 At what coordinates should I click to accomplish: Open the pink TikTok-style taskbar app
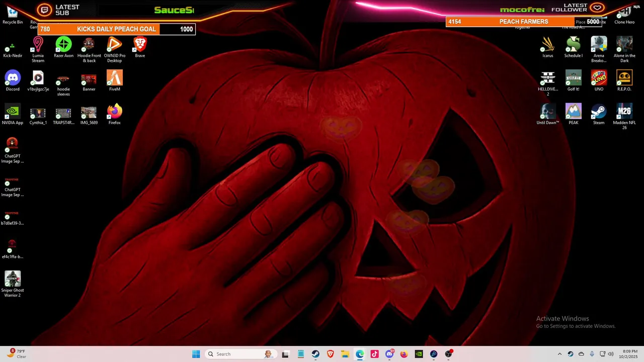coord(374,354)
